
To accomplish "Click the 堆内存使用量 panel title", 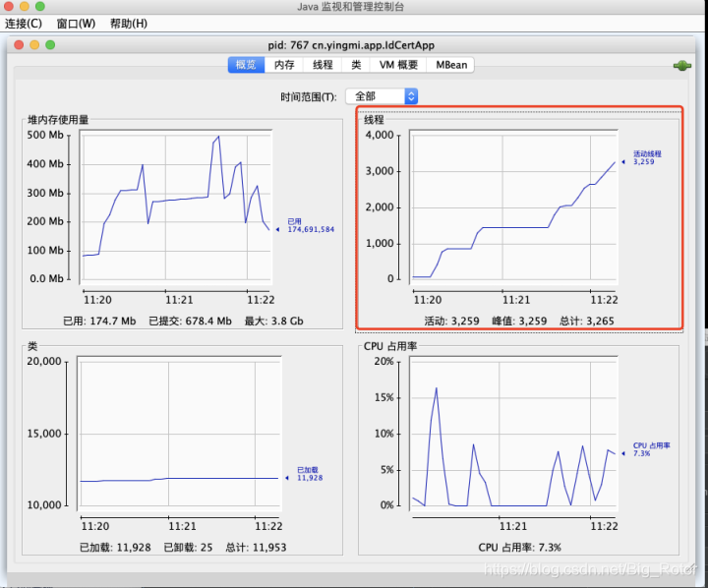I will 58,120.
